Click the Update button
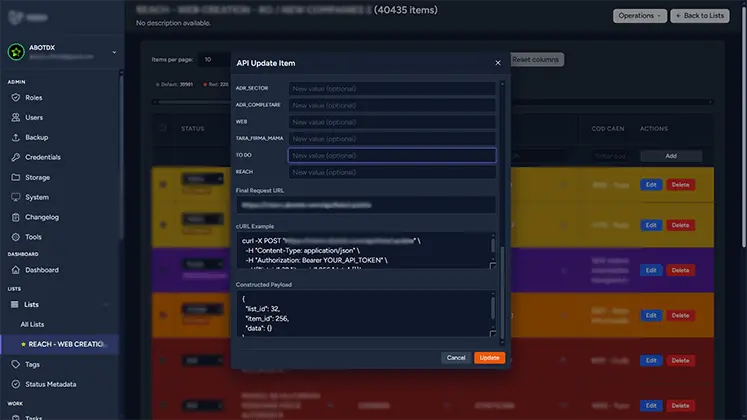747x420 pixels. (489, 358)
